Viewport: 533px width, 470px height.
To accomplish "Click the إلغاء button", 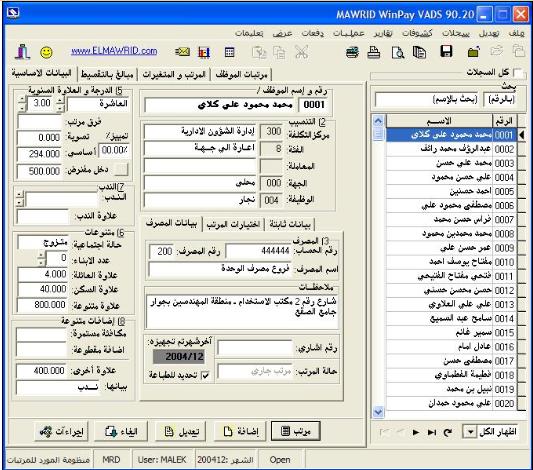I will (x=121, y=431).
